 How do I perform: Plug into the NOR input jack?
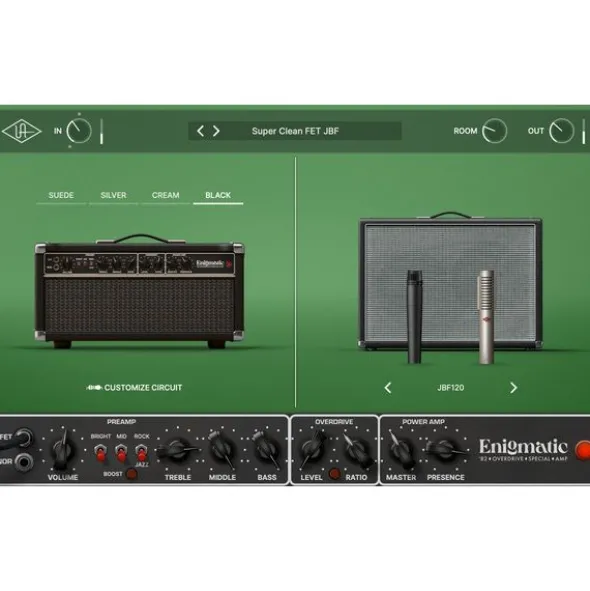(24, 461)
